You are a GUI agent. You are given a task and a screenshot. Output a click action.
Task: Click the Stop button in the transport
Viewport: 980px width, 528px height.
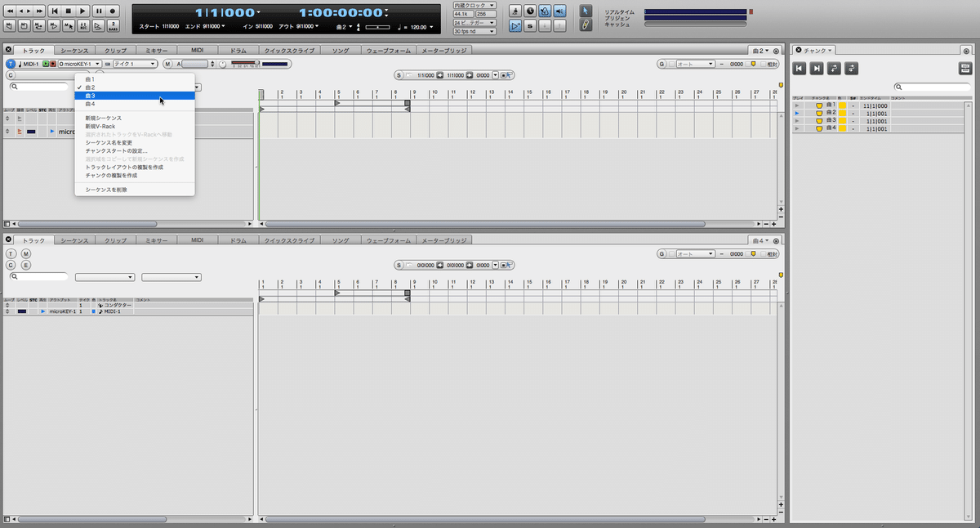68,11
